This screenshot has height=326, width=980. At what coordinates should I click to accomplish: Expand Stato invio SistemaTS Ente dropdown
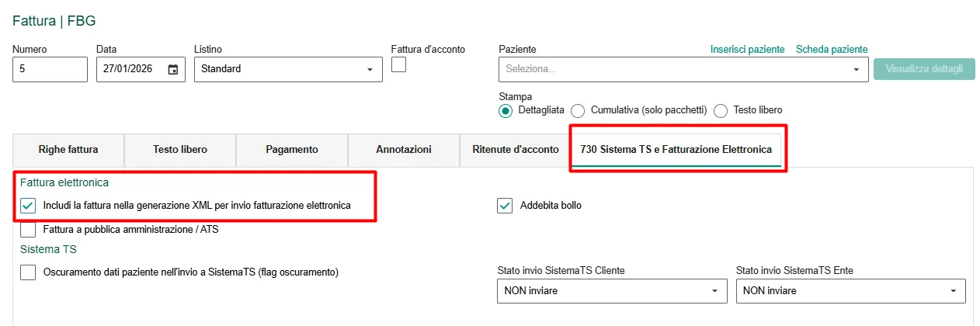click(x=954, y=291)
